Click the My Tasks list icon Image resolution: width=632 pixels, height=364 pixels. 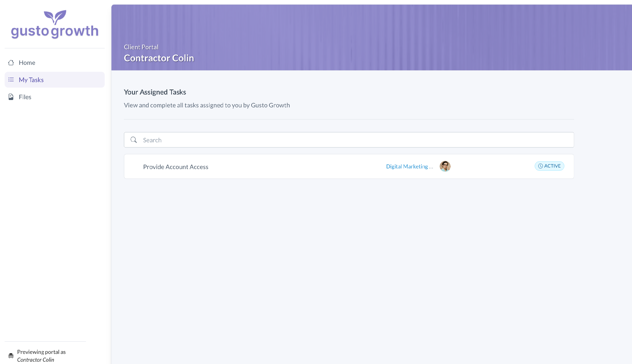[x=11, y=80]
